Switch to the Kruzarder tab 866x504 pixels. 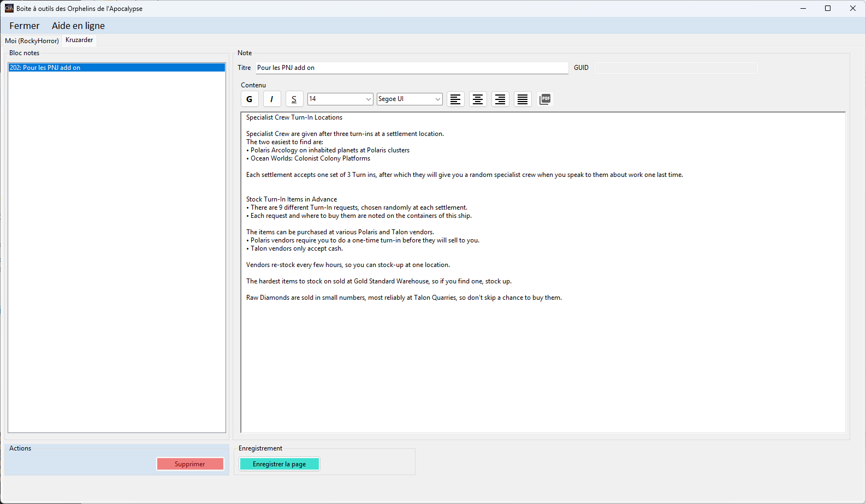79,40
